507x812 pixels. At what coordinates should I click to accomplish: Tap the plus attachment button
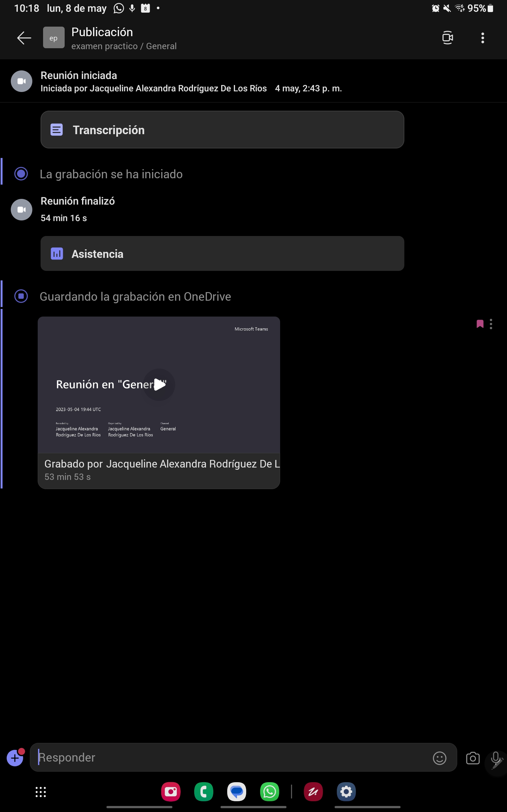pos(15,758)
